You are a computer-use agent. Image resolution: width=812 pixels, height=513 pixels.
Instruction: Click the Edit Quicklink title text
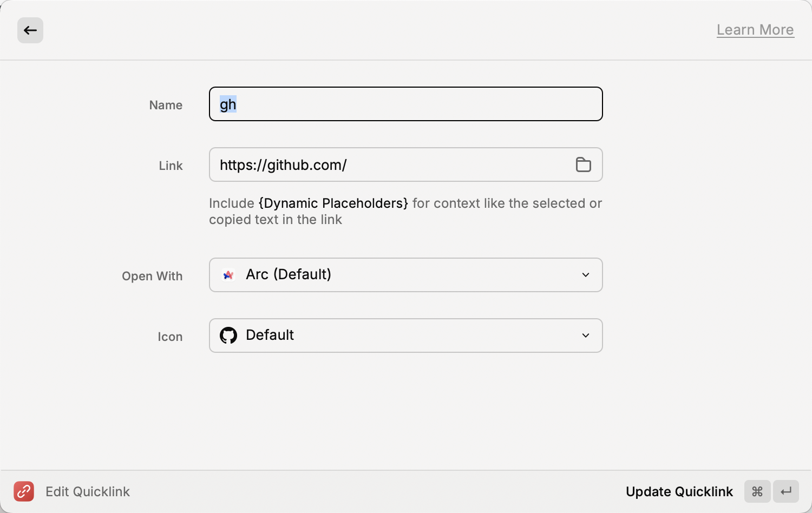click(88, 491)
